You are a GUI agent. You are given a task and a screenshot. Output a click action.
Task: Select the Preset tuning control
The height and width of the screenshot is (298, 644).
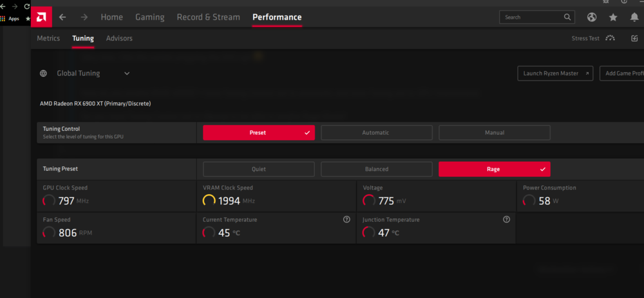(x=259, y=132)
